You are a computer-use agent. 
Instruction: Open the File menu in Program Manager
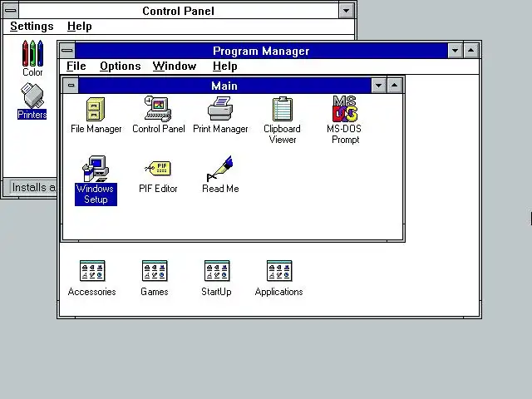(x=76, y=66)
